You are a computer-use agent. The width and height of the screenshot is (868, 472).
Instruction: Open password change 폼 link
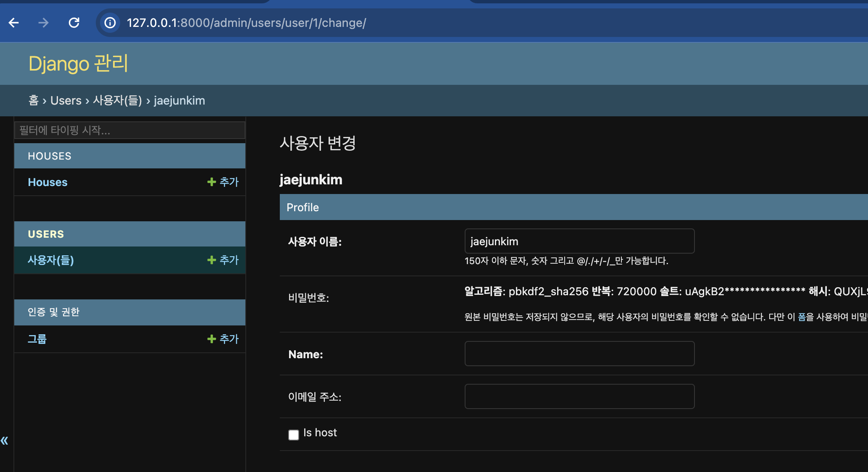802,317
